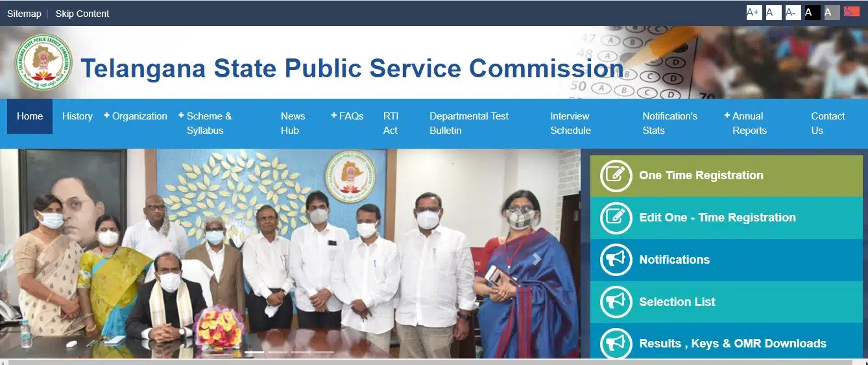Click the red wheelchair accessibility icon
Viewport: 868px width, 365px height.
852,12
